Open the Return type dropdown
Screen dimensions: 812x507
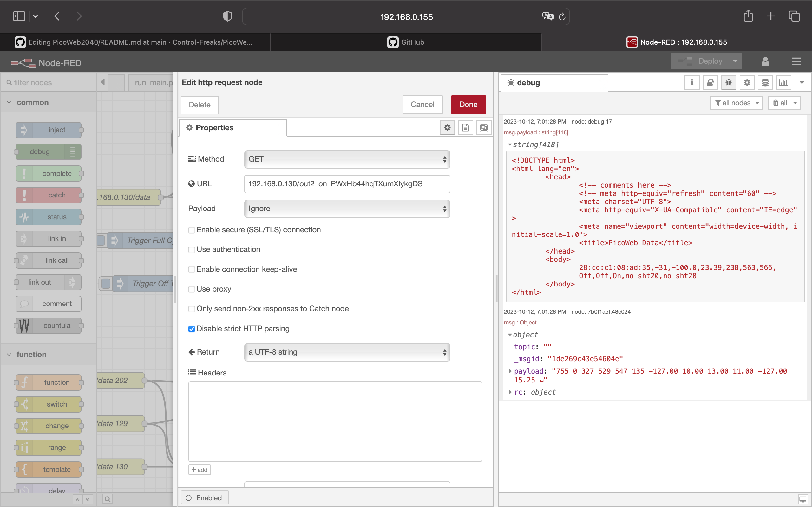[x=347, y=352]
